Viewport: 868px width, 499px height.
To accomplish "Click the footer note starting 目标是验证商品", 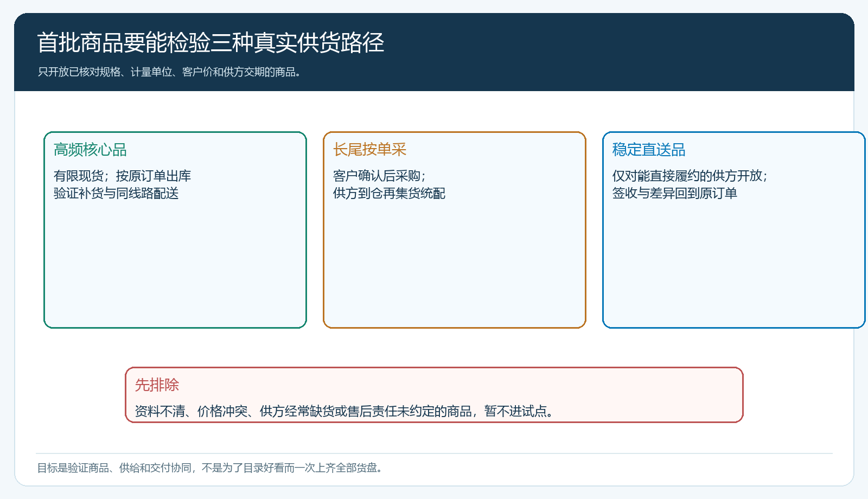I will [x=210, y=468].
